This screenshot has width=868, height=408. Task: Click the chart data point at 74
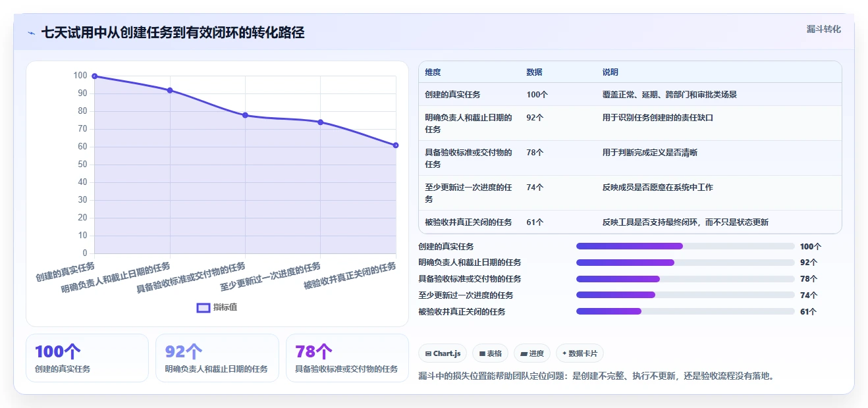pos(320,122)
